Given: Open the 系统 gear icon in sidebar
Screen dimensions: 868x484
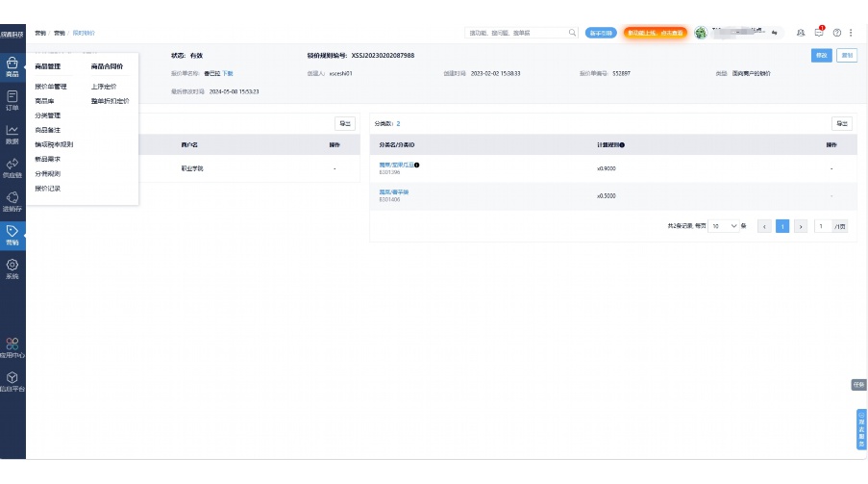Looking at the screenshot, I should pos(12,267).
